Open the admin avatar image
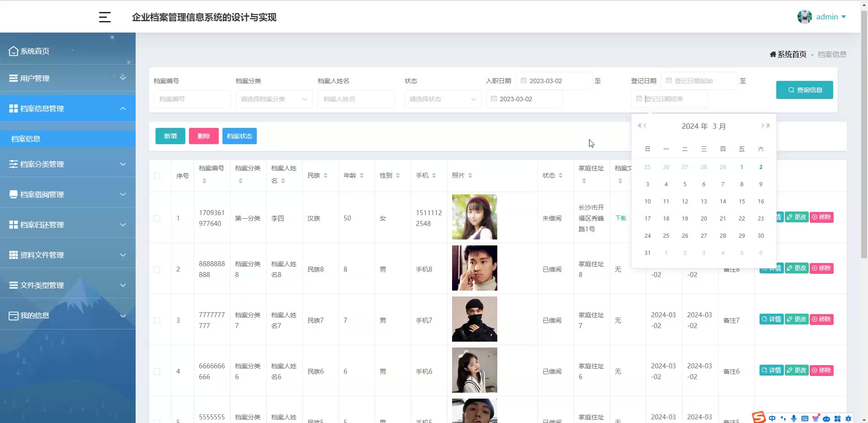Viewport: 868px width, 423px height. [805, 17]
